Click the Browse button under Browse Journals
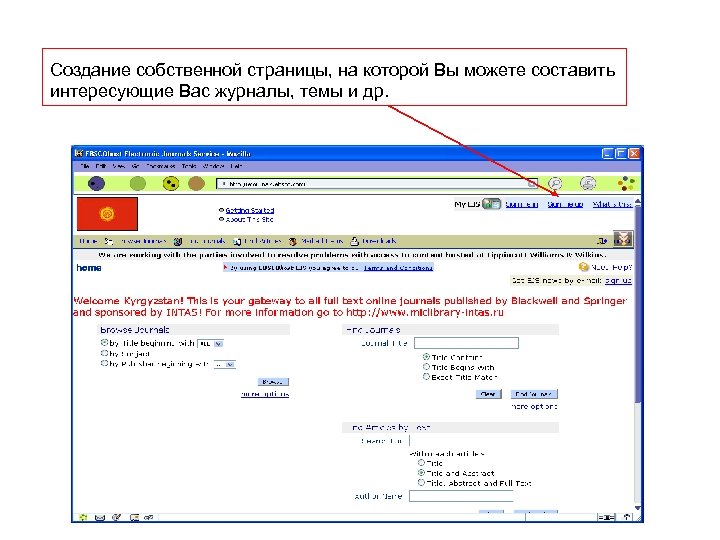720x540 pixels. tap(273, 382)
